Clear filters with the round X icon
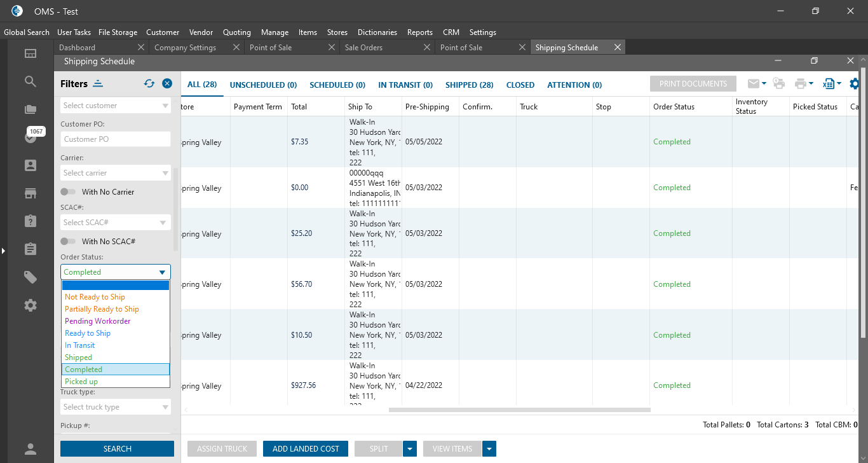The image size is (868, 463). click(x=167, y=83)
